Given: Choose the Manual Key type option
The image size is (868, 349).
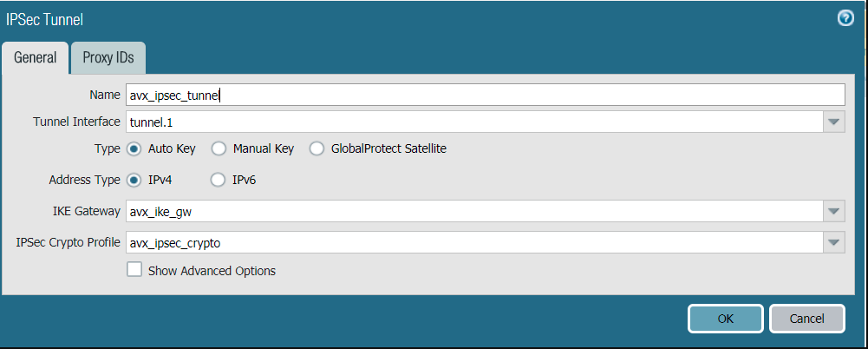Looking at the screenshot, I should click(219, 149).
